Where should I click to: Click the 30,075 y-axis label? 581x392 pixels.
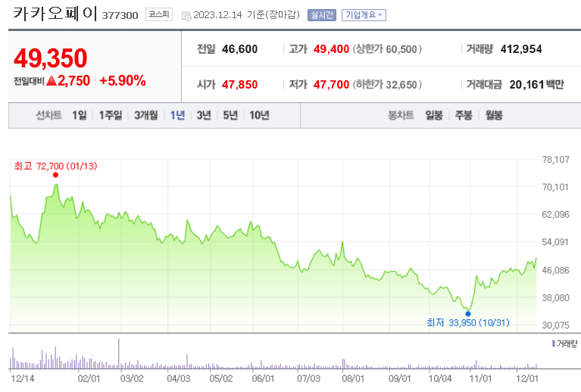[555, 325]
